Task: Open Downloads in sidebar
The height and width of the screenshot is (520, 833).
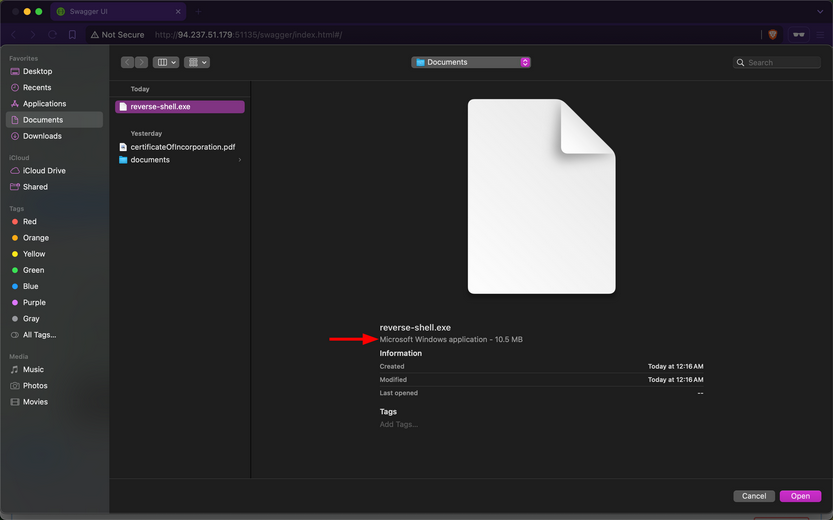Action: (42, 136)
